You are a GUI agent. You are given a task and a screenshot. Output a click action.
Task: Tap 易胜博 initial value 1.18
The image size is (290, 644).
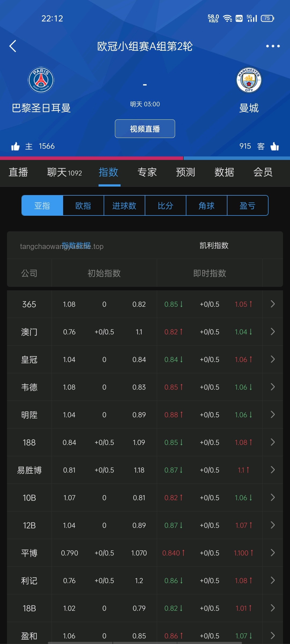(139, 470)
